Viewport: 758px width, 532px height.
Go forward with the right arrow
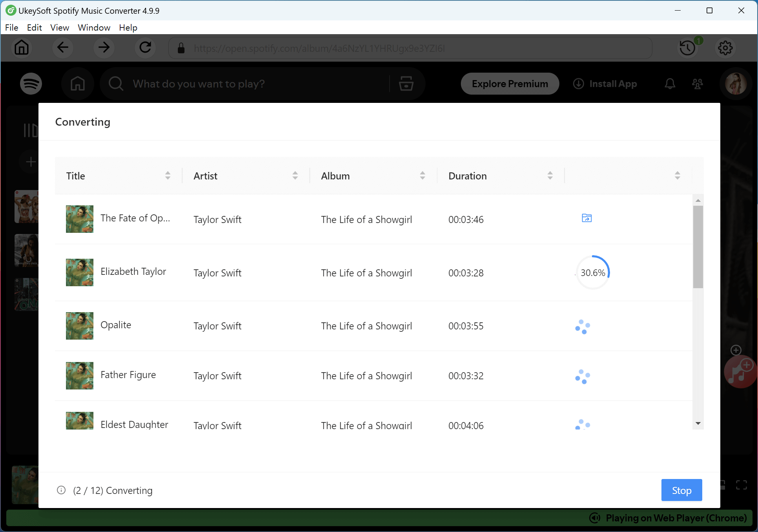pos(104,48)
